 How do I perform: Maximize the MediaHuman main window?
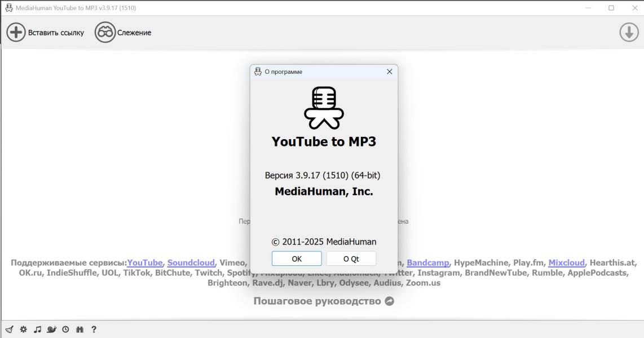pyautogui.click(x=611, y=8)
